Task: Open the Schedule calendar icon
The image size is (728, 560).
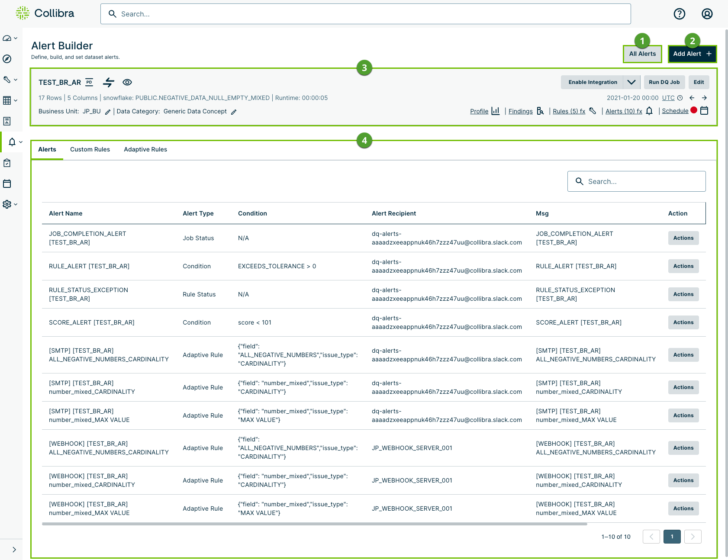Action: [x=704, y=110]
